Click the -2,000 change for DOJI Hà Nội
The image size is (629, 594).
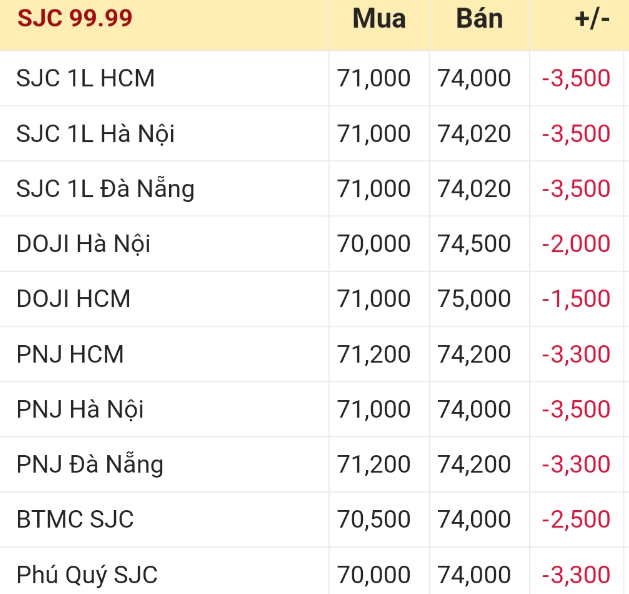[x=576, y=243]
